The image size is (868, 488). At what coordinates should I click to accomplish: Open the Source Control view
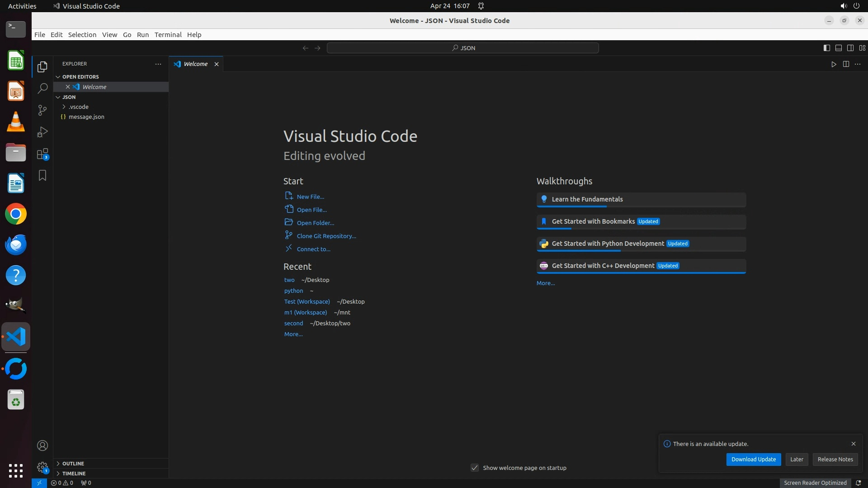(42, 110)
